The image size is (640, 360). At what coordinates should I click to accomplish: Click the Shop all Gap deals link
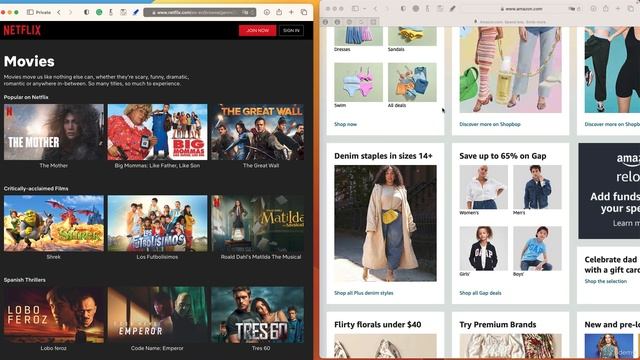pyautogui.click(x=480, y=293)
